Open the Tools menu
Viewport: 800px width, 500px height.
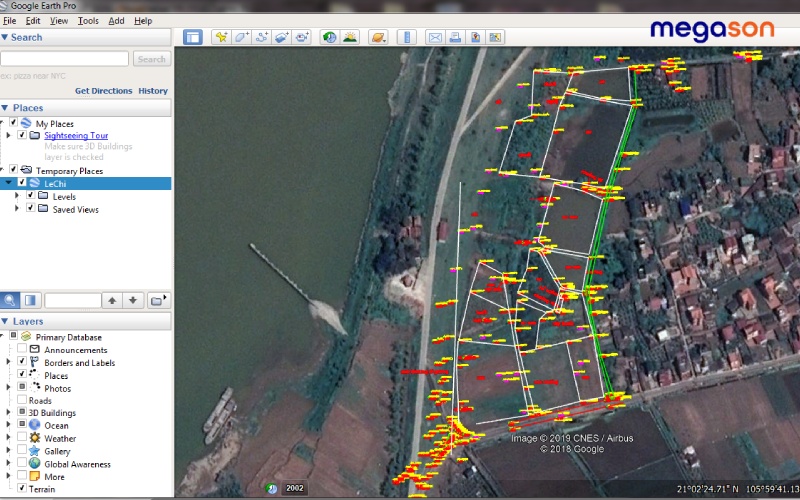click(88, 20)
